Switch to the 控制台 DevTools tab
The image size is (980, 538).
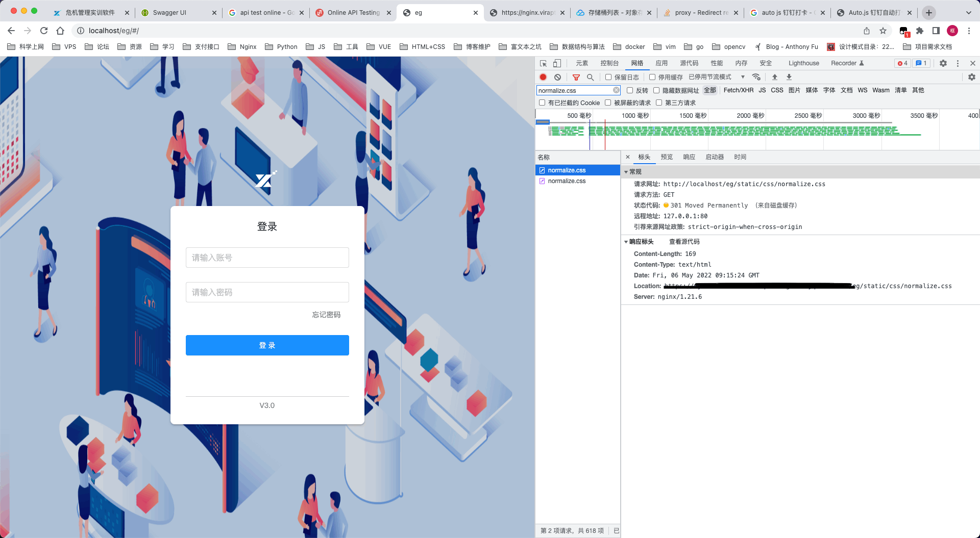609,63
